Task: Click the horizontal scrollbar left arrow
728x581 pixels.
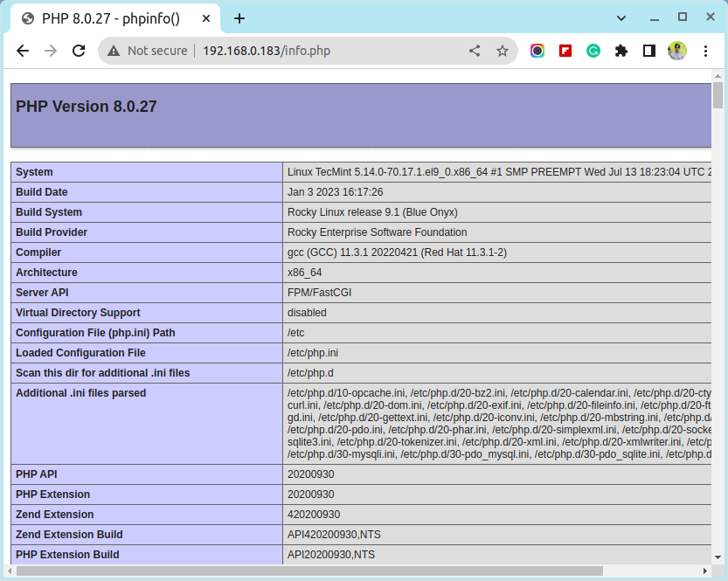Action: 10,571
